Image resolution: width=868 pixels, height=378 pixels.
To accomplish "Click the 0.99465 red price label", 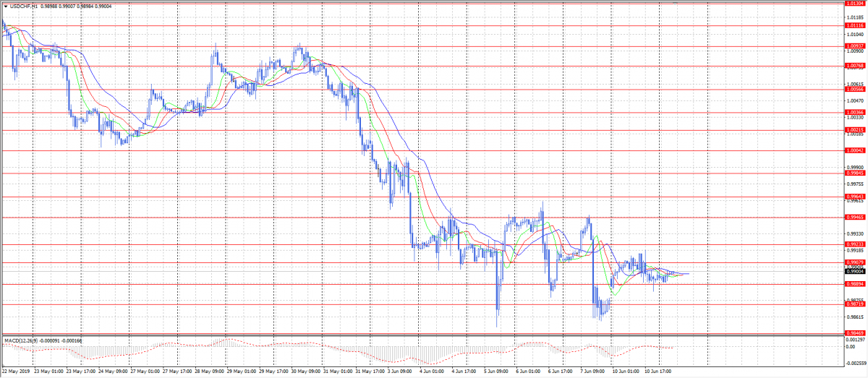I will 856,217.
